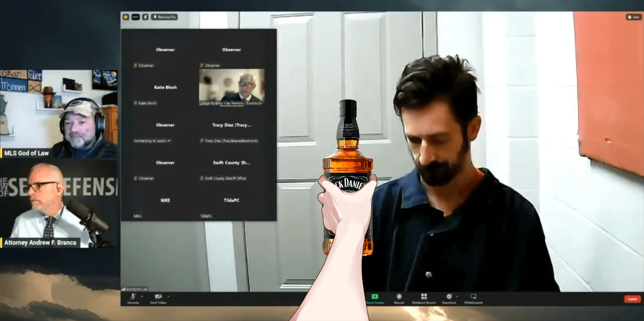Click the muted mic icon by Tracy Diaz email label
Screen dimensions: 644x321
point(202,141)
